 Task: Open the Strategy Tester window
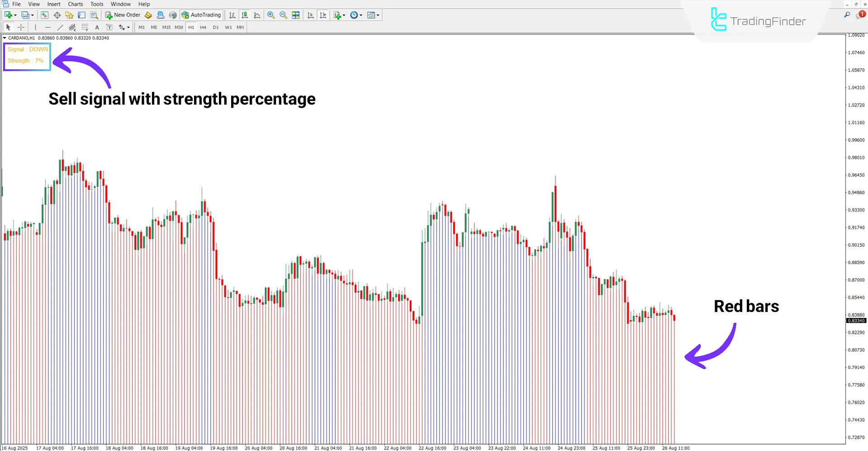click(x=94, y=15)
